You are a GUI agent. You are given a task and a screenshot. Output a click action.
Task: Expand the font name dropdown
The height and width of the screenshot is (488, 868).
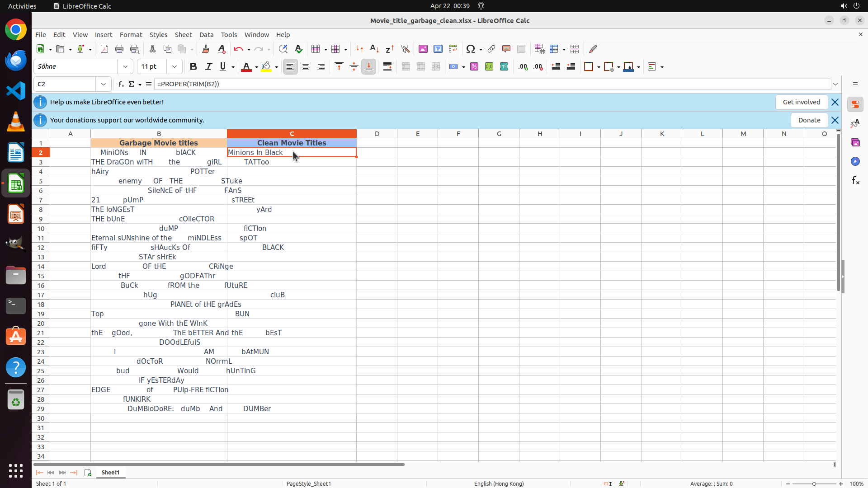pyautogui.click(x=125, y=67)
